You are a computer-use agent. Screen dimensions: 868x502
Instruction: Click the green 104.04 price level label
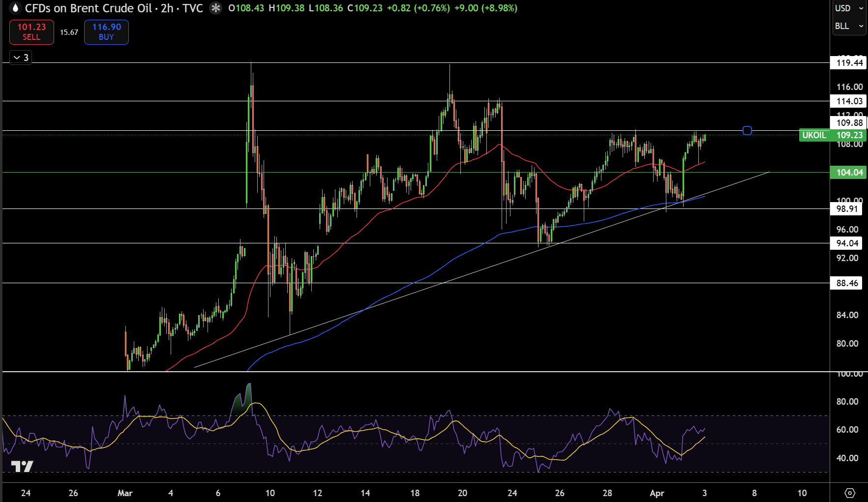(x=849, y=172)
